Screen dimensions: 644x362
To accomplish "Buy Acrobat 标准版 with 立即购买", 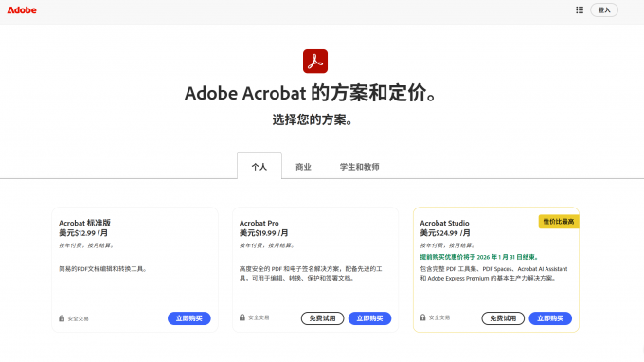I will tap(188, 318).
